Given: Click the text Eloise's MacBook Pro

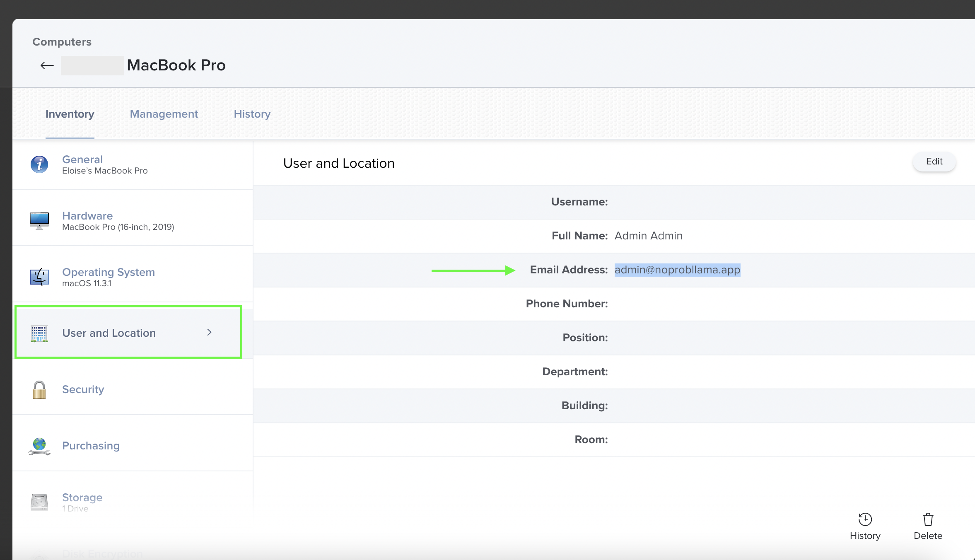Looking at the screenshot, I should click(x=105, y=171).
